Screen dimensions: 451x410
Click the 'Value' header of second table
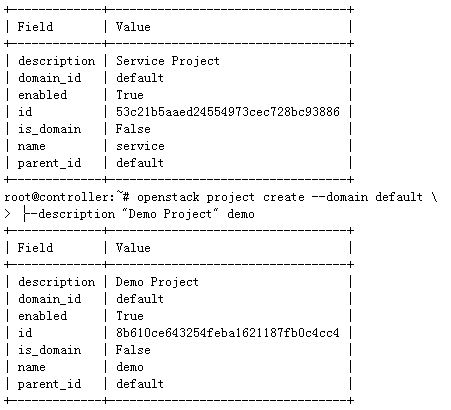pos(133,248)
